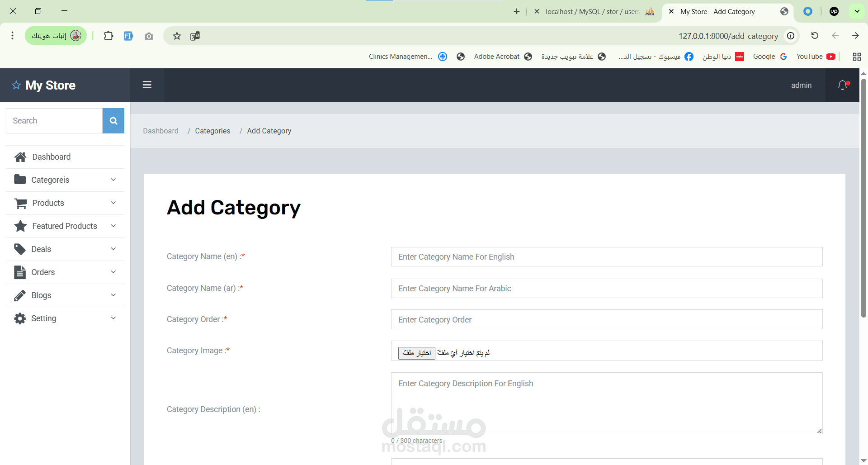
Task: Go to the Dashboard breadcrumb link
Action: tap(160, 131)
